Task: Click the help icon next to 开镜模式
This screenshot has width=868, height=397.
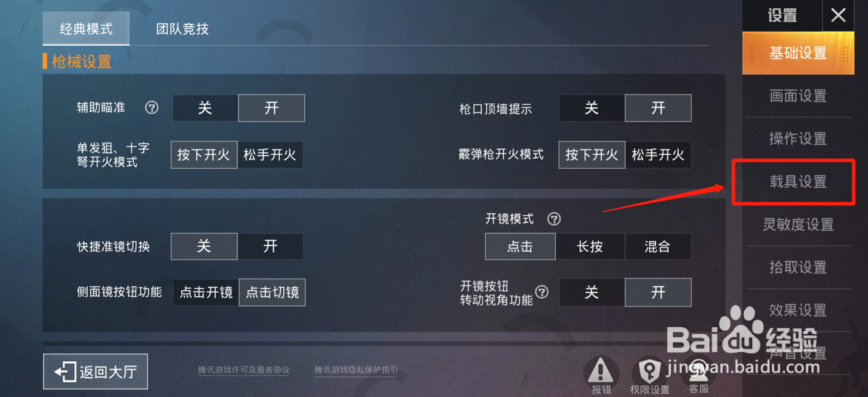Action: coord(554,219)
